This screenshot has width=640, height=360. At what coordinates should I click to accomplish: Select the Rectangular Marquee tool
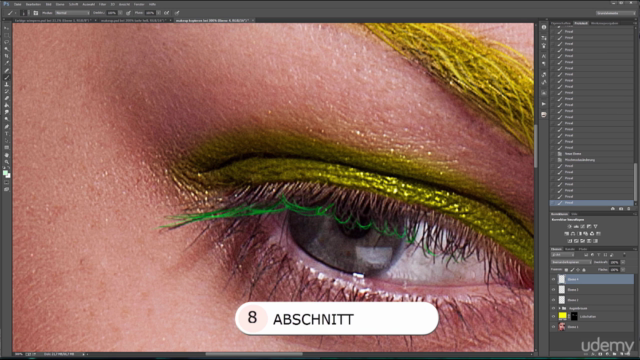[x=7, y=35]
